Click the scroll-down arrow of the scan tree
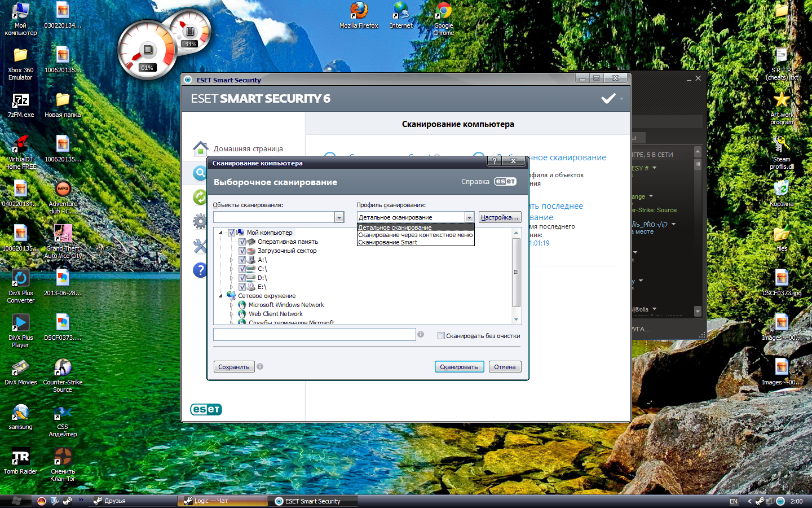Screen dimensions: 812x508 click(x=516, y=319)
